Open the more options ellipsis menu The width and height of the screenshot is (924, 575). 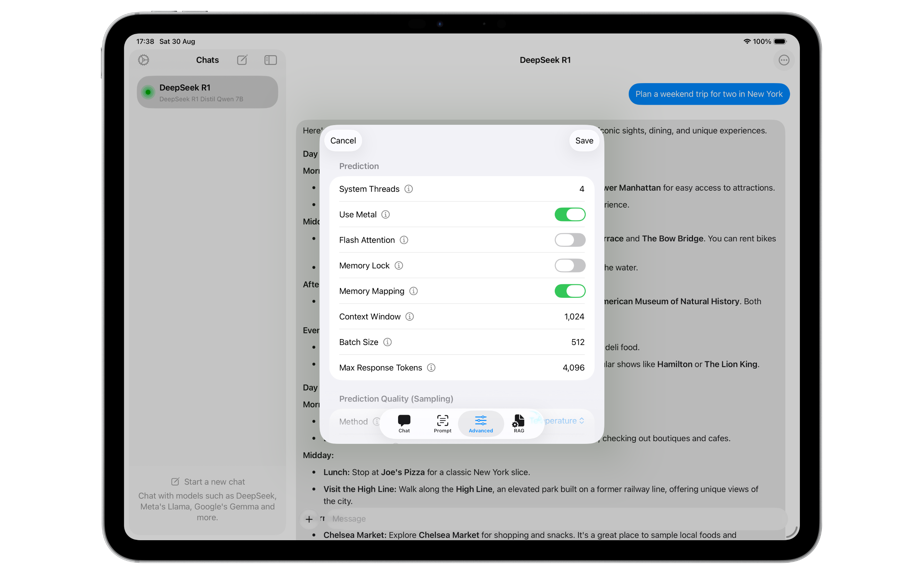click(x=783, y=60)
